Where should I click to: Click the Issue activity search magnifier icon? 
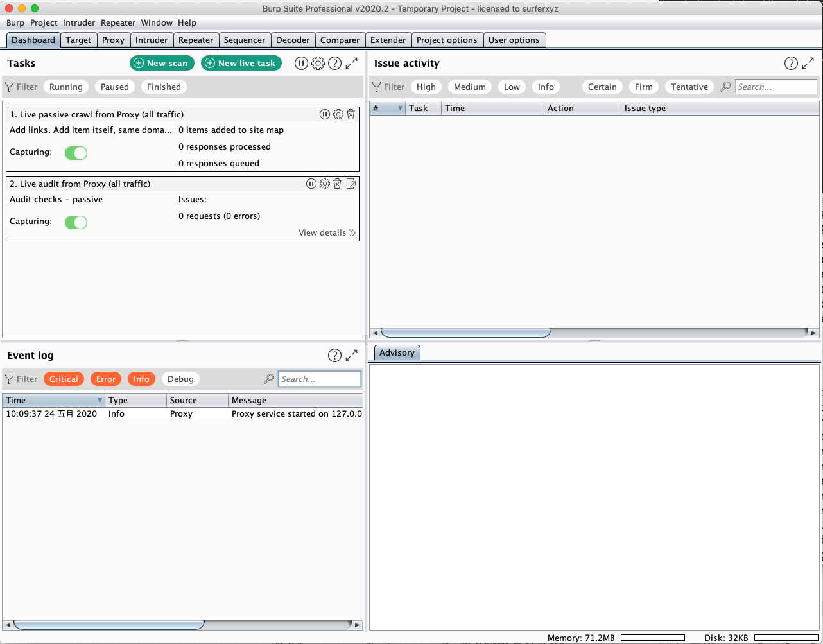click(725, 87)
